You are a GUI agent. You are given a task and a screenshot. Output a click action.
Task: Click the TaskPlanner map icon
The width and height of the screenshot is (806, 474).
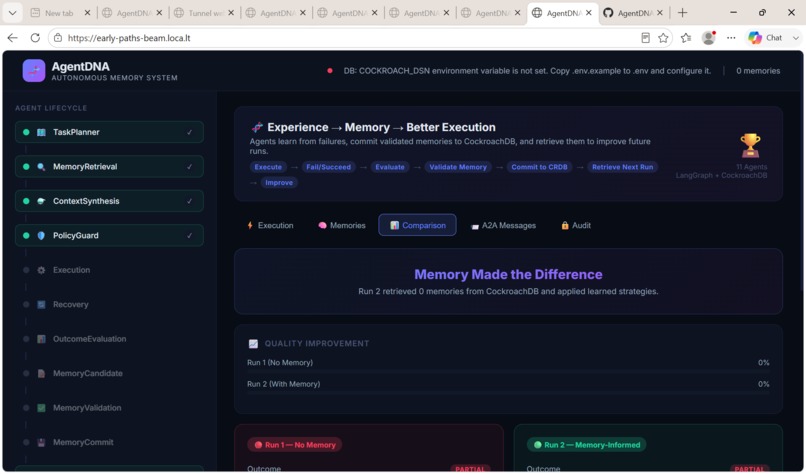click(41, 132)
